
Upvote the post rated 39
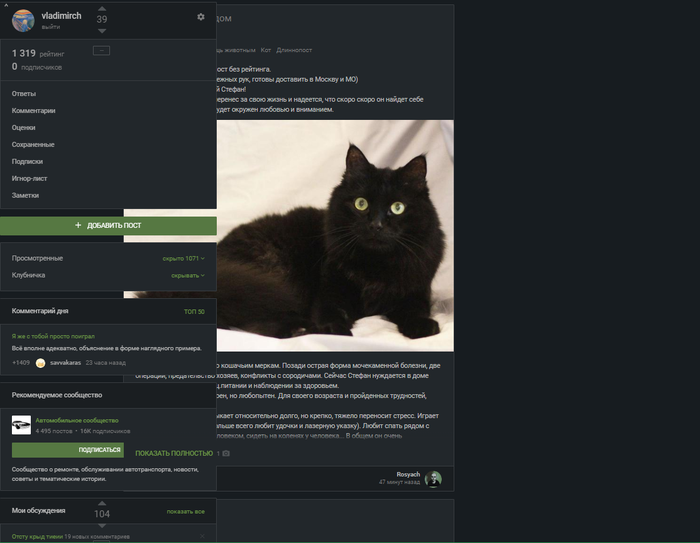[102, 8]
